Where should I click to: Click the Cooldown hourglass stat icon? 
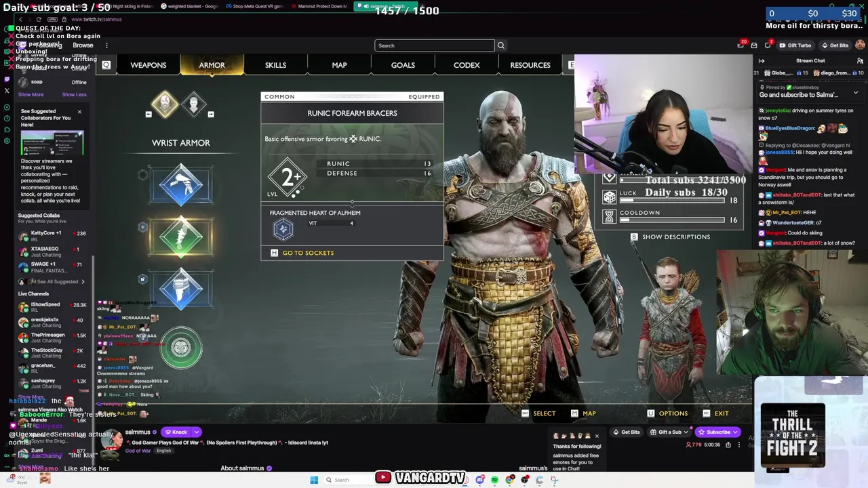610,217
